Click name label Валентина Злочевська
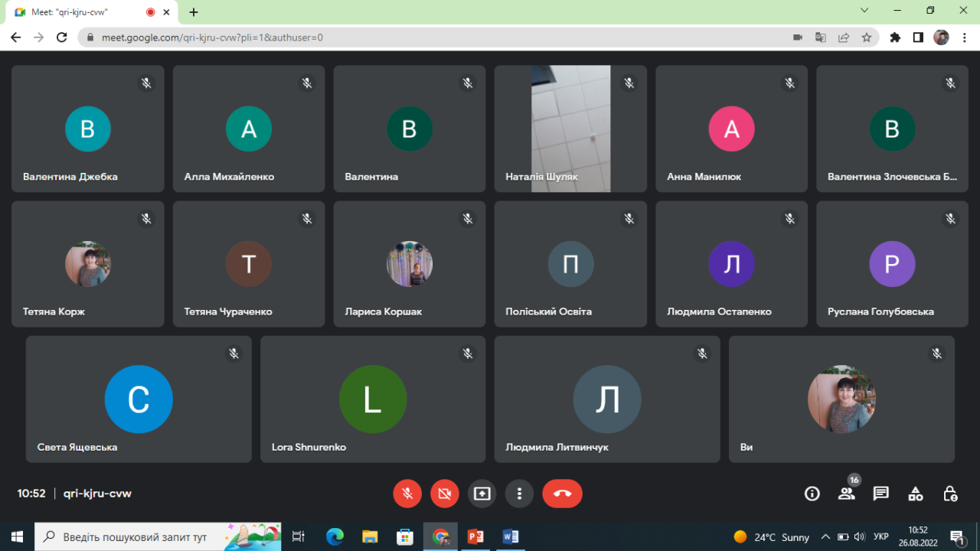The image size is (980, 551). (x=892, y=177)
